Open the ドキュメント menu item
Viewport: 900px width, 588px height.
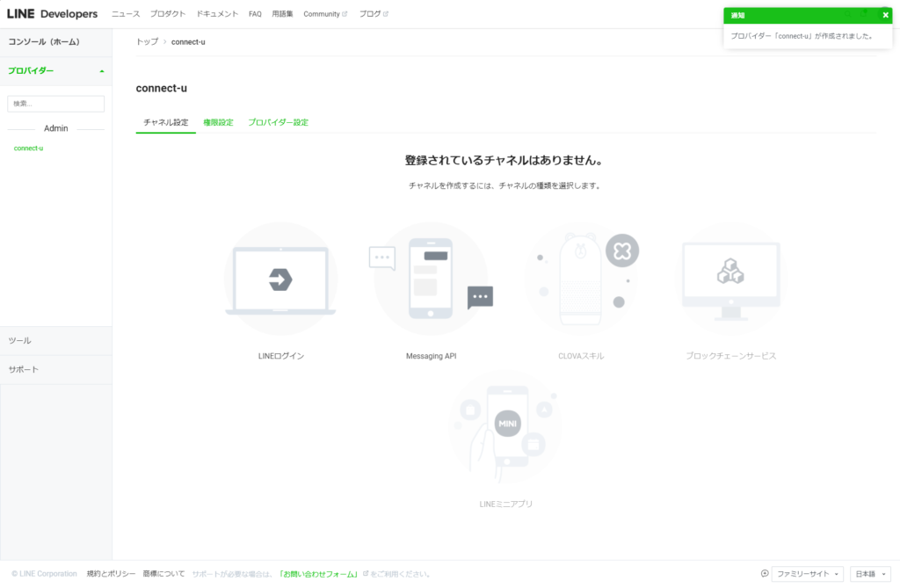[217, 14]
